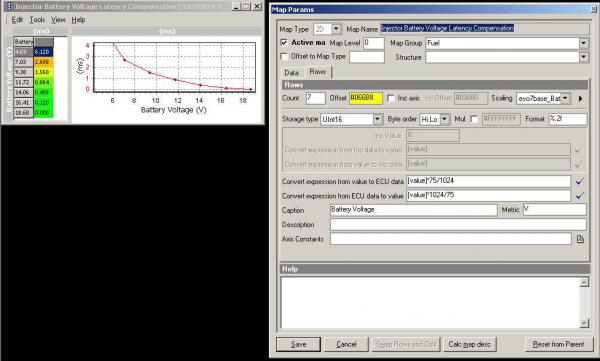This screenshot has width=600, height=361.
Task: Click the Help box scroll down arrow
Action: coord(584,323)
